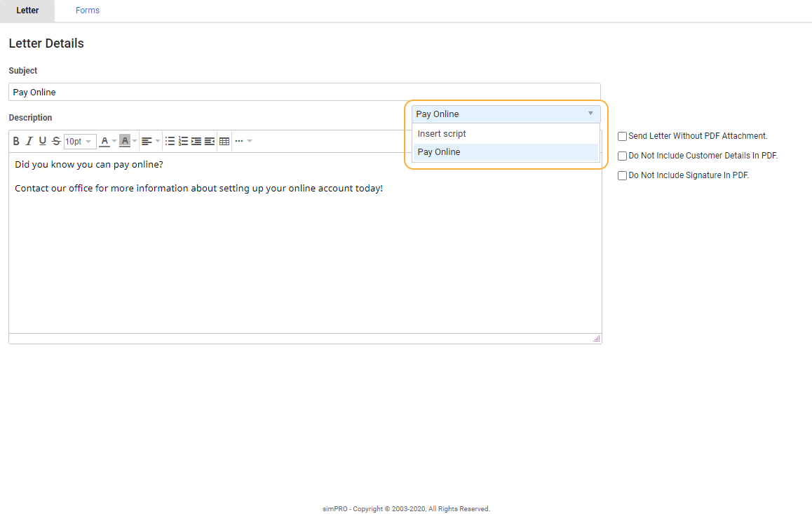Insert a table via toolbar icon
This screenshot has height=514, width=812.
pos(224,141)
